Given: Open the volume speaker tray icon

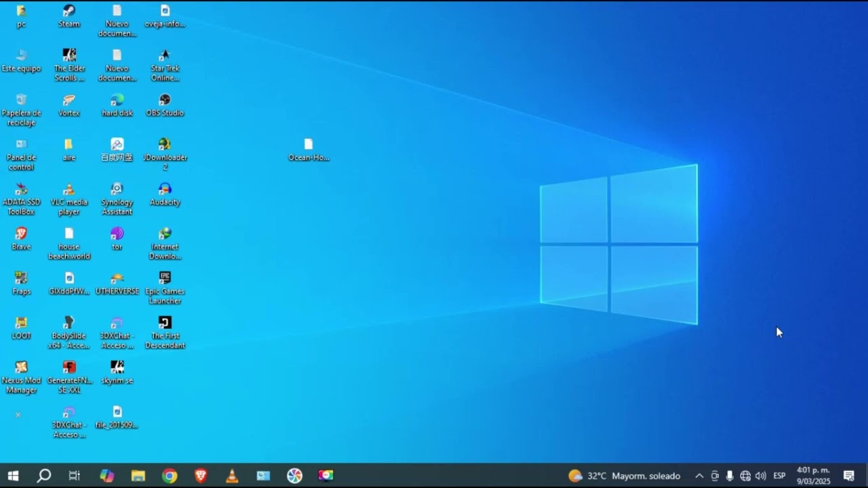Looking at the screenshot, I should click(x=761, y=476).
